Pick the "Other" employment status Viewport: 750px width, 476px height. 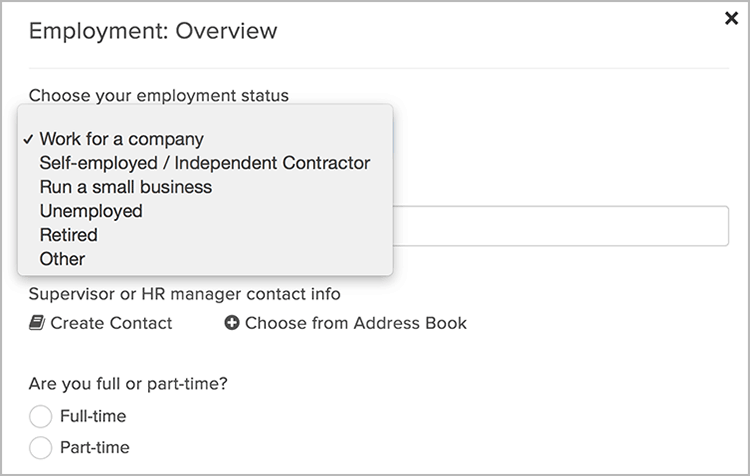(x=62, y=259)
